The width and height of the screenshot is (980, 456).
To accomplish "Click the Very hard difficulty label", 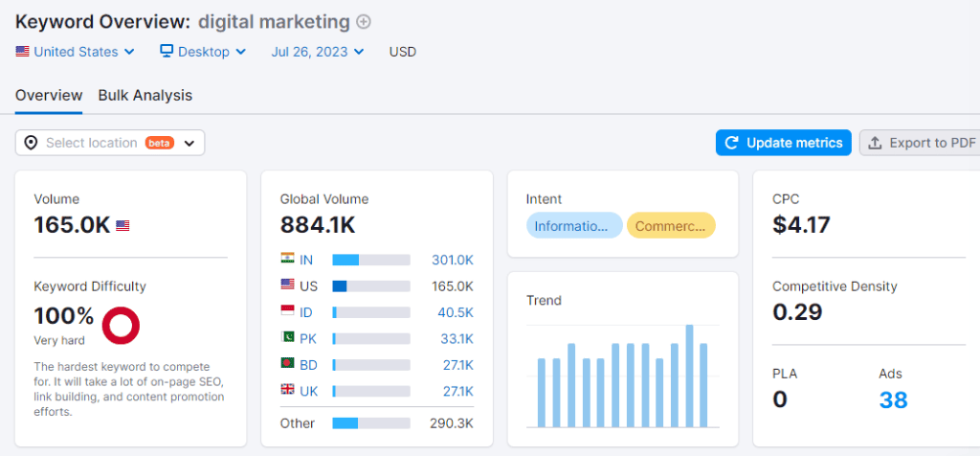I will (x=59, y=341).
